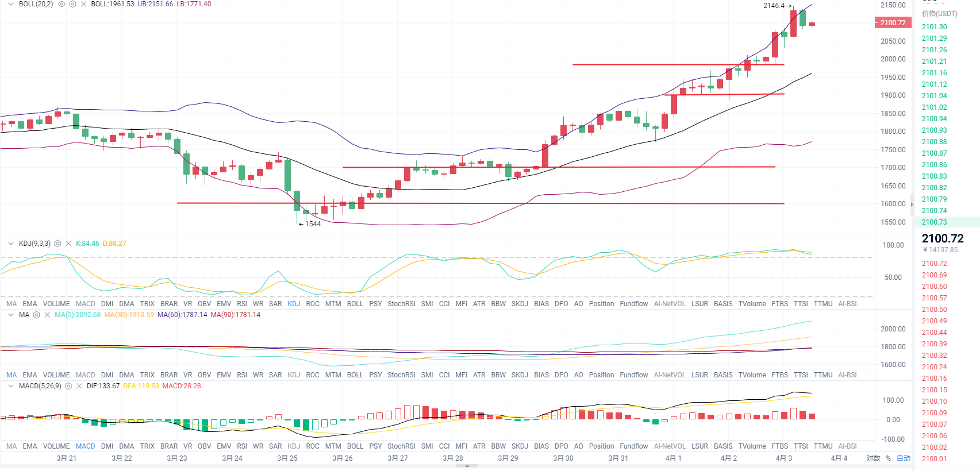Select TVolume tab in the MA panel row
This screenshot has width=980, height=471.
click(x=752, y=375)
